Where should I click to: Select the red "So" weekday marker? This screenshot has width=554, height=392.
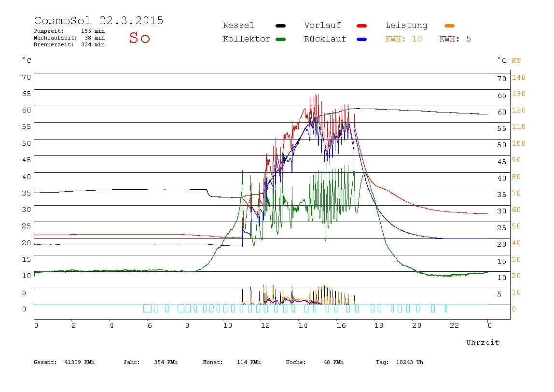point(139,38)
